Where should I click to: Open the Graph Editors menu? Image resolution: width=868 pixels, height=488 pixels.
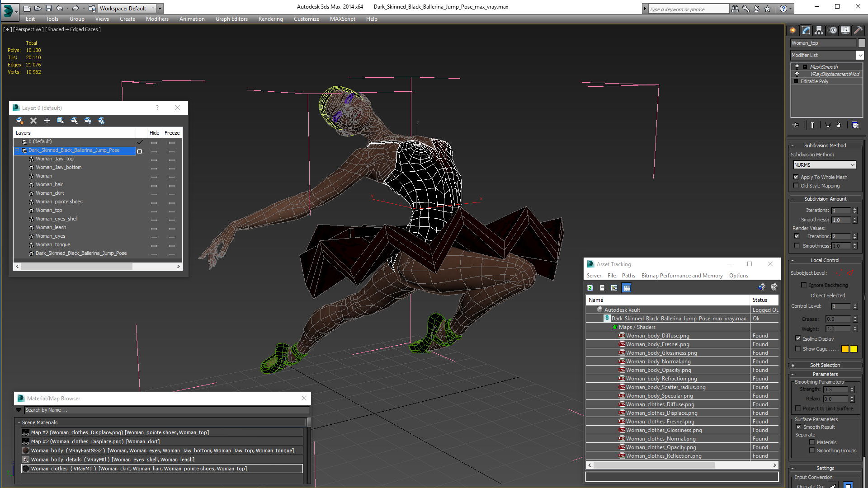pos(231,19)
